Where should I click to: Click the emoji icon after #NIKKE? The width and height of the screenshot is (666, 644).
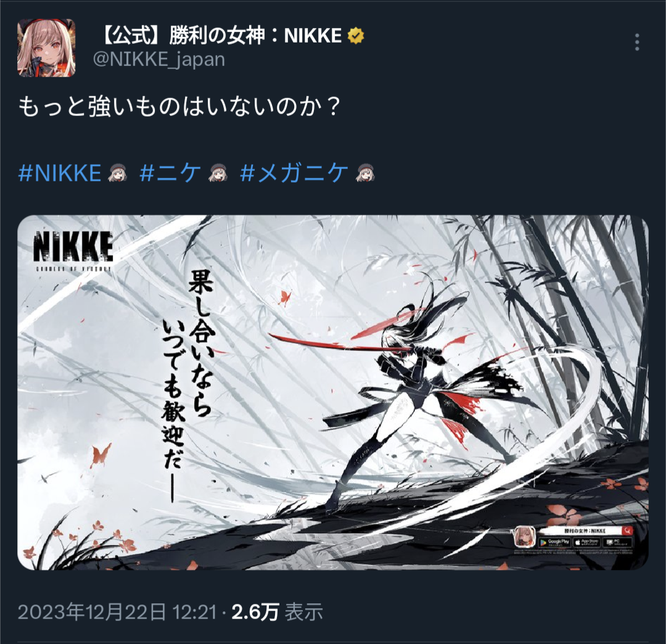(117, 173)
